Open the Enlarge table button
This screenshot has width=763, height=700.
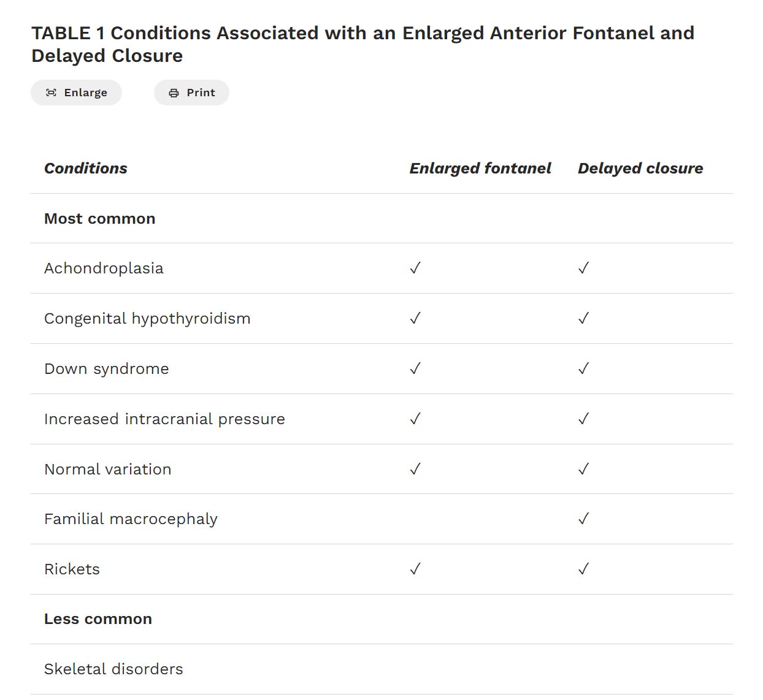click(x=77, y=93)
